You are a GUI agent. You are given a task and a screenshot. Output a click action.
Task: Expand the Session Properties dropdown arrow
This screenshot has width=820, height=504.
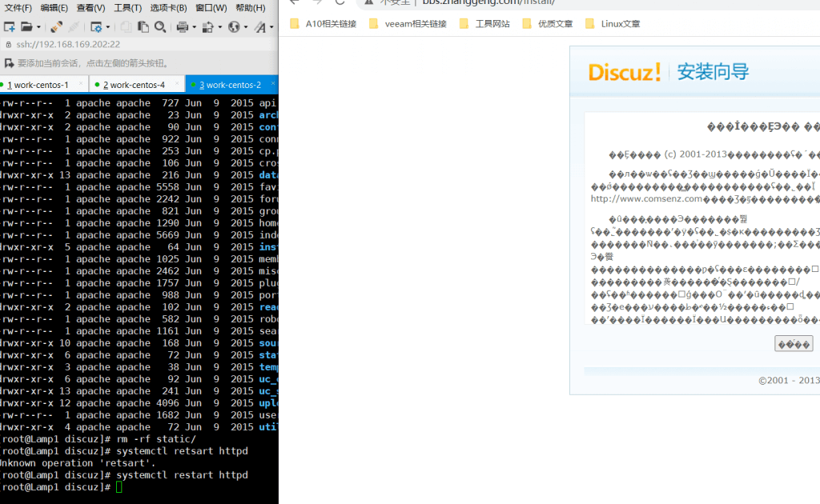(108, 27)
